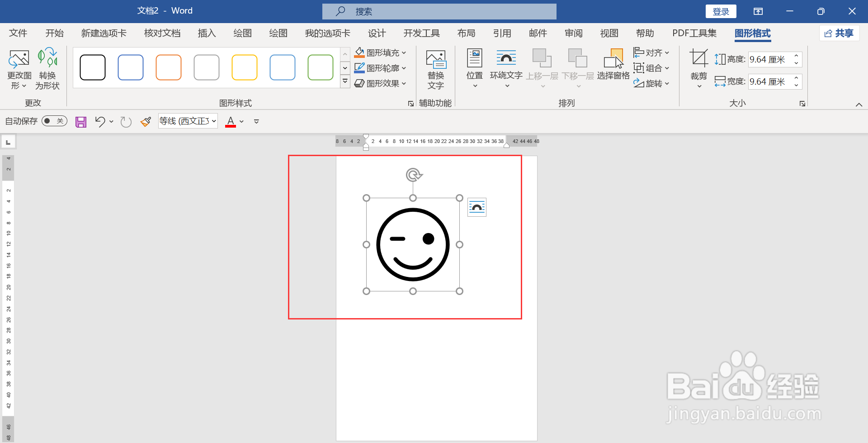Switch to the PDF工具集 tab
Screen dimensions: 868x443
[694, 33]
